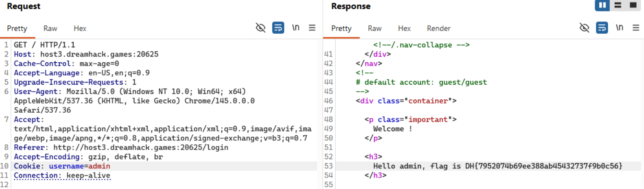
Task: Open the Hex tab in Request
Action: tap(80, 29)
